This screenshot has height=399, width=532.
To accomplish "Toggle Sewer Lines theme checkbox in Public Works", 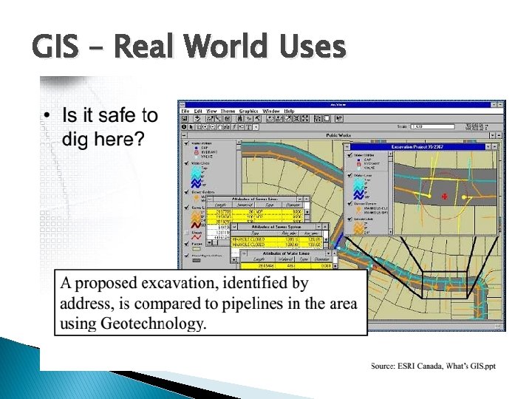I will [186, 207].
